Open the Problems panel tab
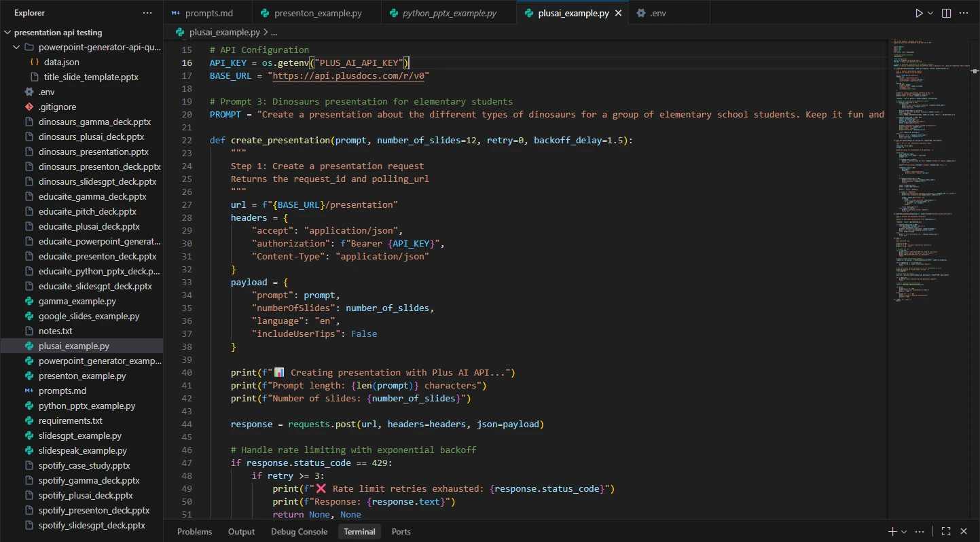Image resolution: width=980 pixels, height=542 pixels. pos(194,532)
